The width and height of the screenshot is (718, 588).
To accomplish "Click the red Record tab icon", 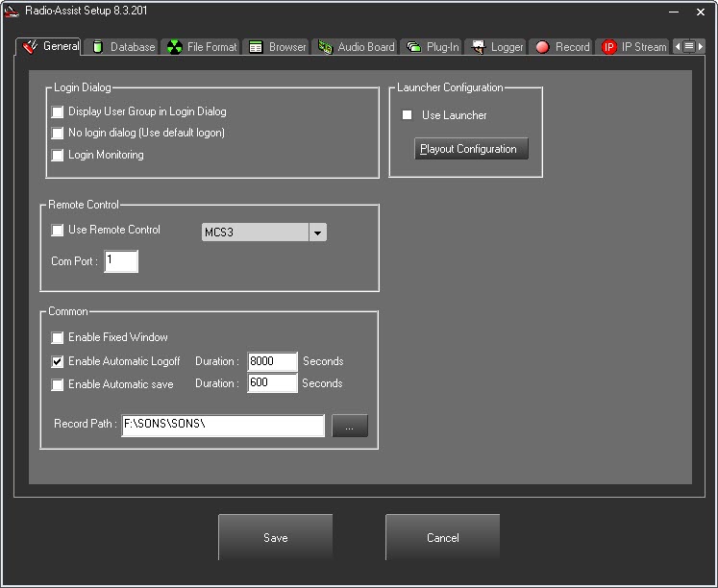I will (542, 47).
